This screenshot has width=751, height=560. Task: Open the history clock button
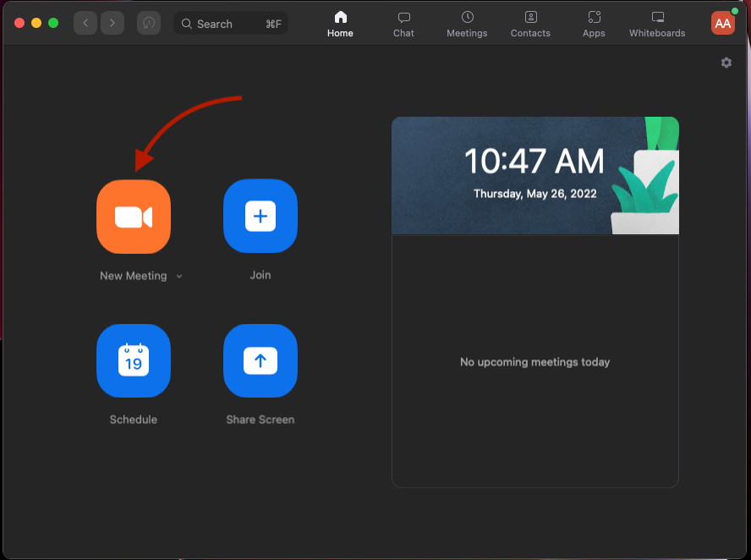[x=149, y=23]
